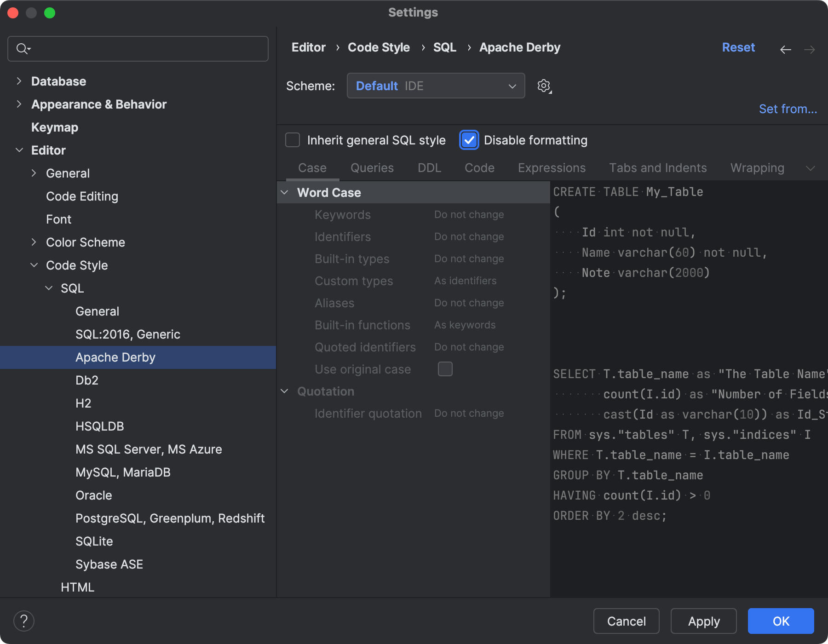Open the Wrapping tab

pyautogui.click(x=757, y=168)
